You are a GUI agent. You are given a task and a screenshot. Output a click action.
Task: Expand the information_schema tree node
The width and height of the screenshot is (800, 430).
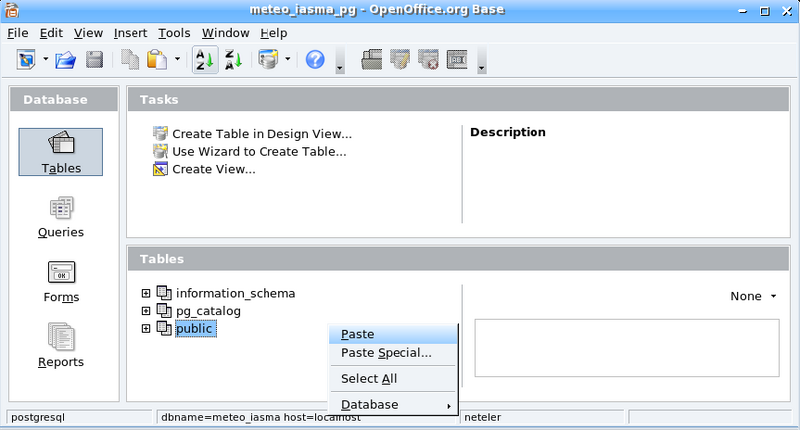pyautogui.click(x=146, y=293)
